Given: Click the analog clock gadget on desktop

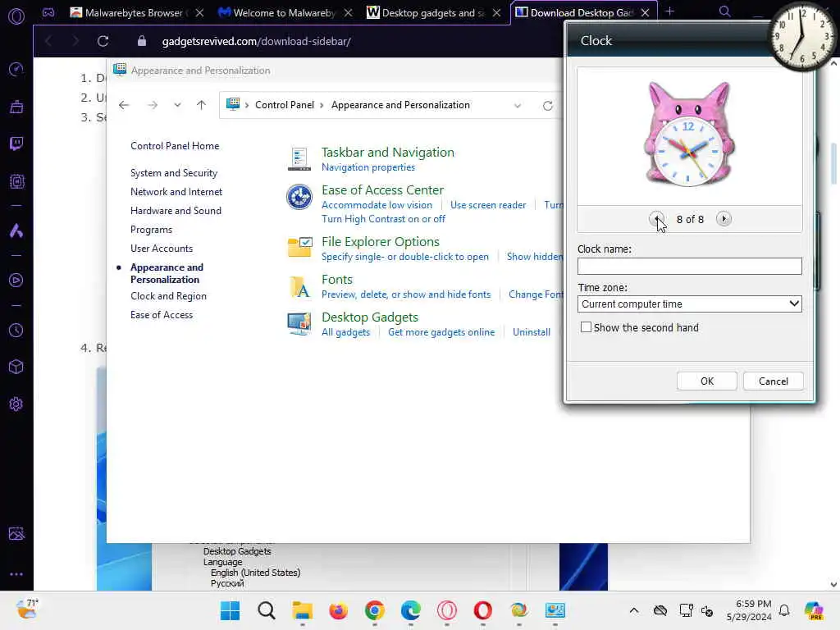Looking at the screenshot, I should tap(801, 36).
